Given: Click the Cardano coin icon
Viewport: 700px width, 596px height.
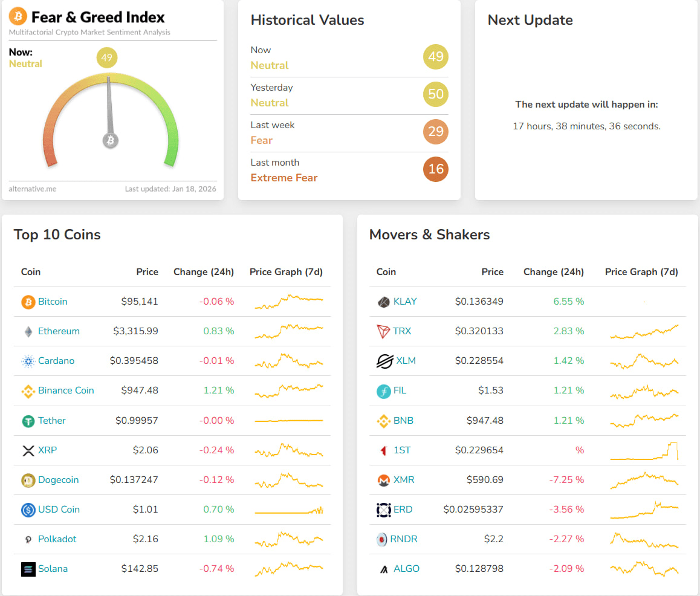Looking at the screenshot, I should point(28,361).
